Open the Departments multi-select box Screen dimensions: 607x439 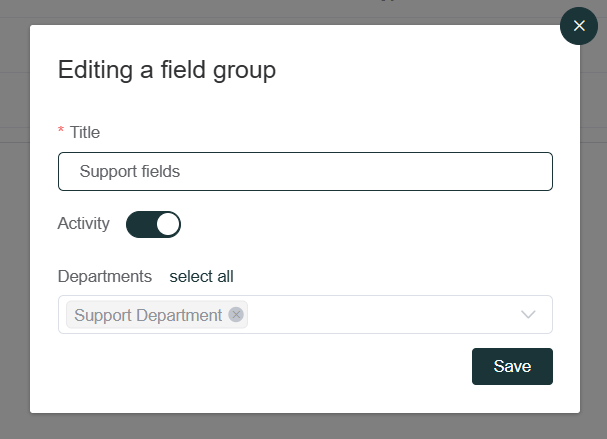305,314
